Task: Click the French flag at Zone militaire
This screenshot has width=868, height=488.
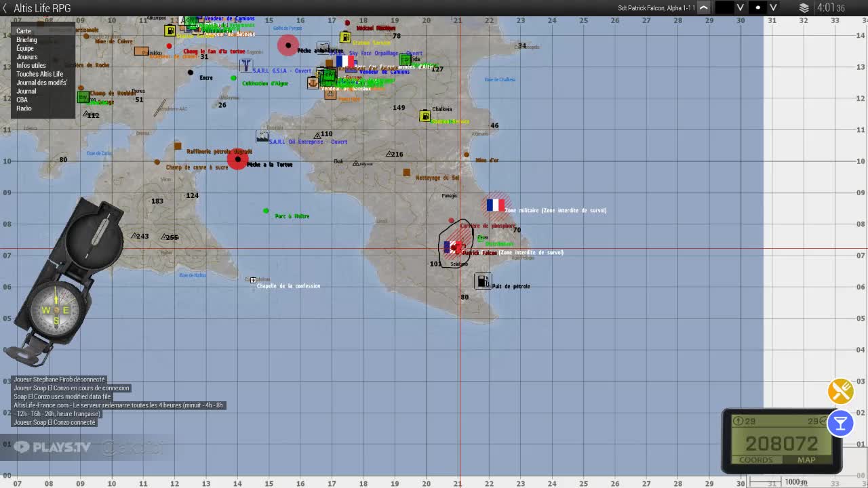Action: 496,205
